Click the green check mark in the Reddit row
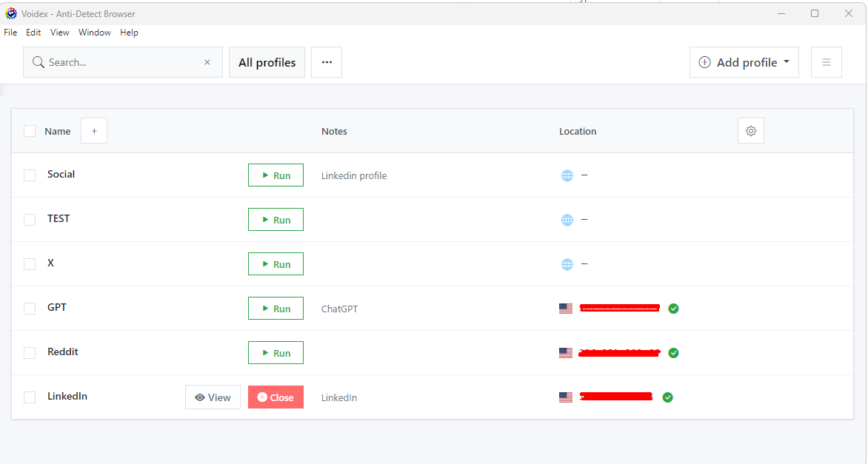The image size is (868, 464). pos(673,353)
